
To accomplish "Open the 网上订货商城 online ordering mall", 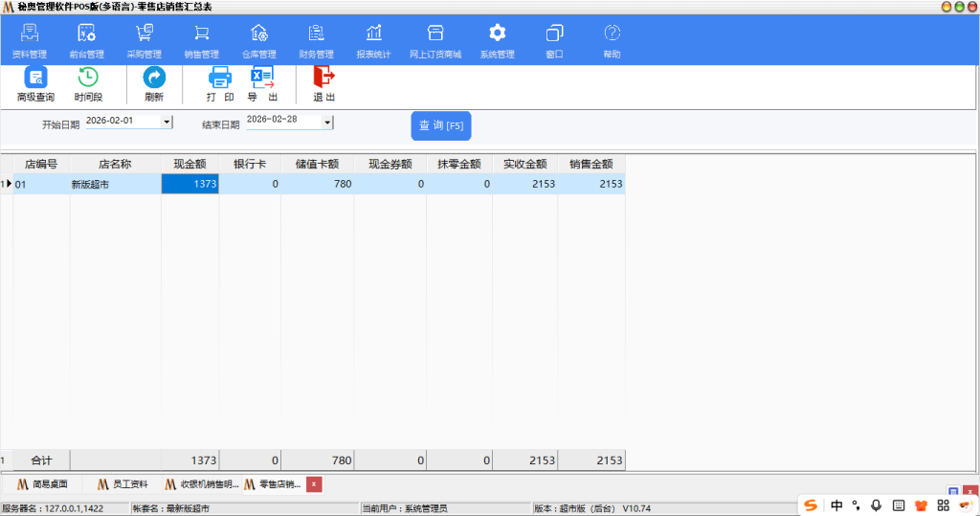I will point(435,41).
